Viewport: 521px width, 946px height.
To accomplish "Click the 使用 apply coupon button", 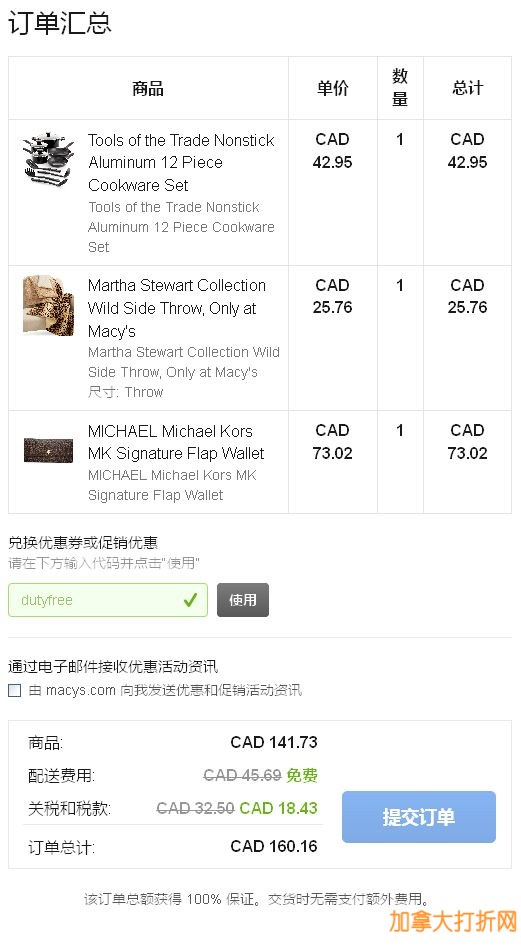I will [242, 600].
